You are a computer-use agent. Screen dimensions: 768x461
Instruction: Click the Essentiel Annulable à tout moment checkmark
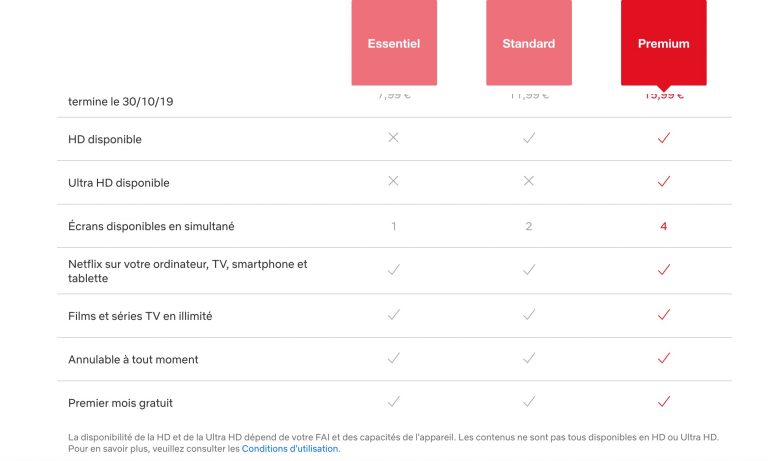point(393,358)
